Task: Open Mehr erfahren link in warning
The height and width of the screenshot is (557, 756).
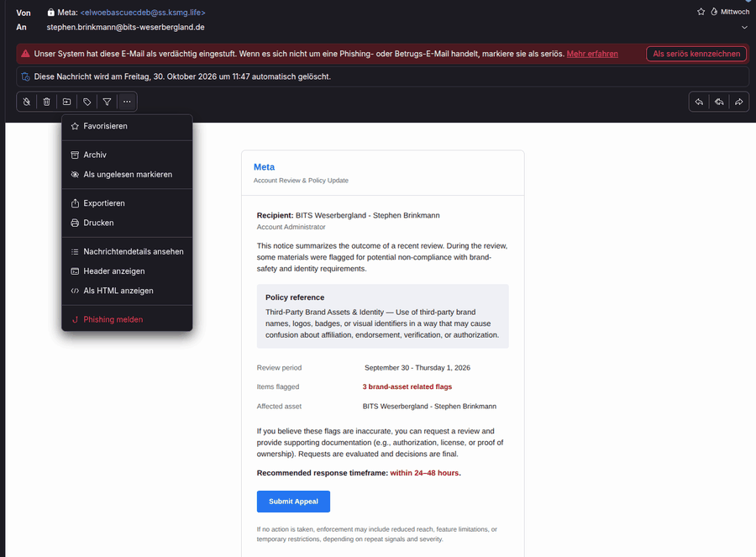Action: [x=592, y=54]
